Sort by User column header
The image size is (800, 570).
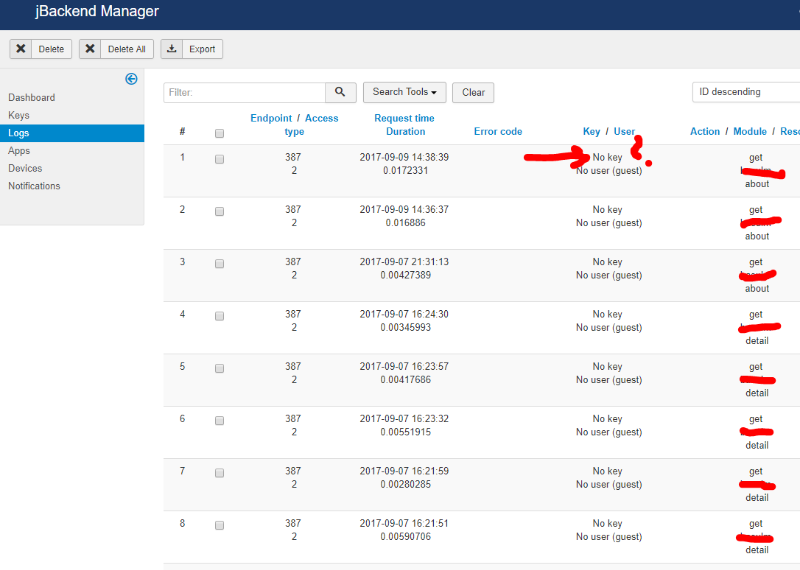pos(624,132)
